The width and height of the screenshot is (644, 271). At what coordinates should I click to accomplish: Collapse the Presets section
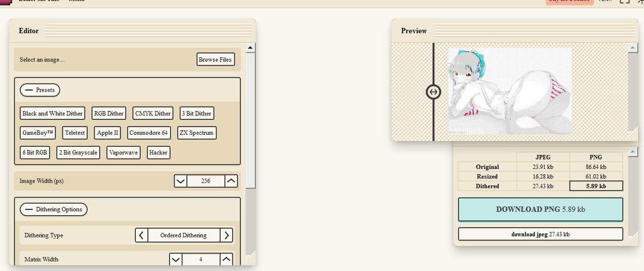40,90
